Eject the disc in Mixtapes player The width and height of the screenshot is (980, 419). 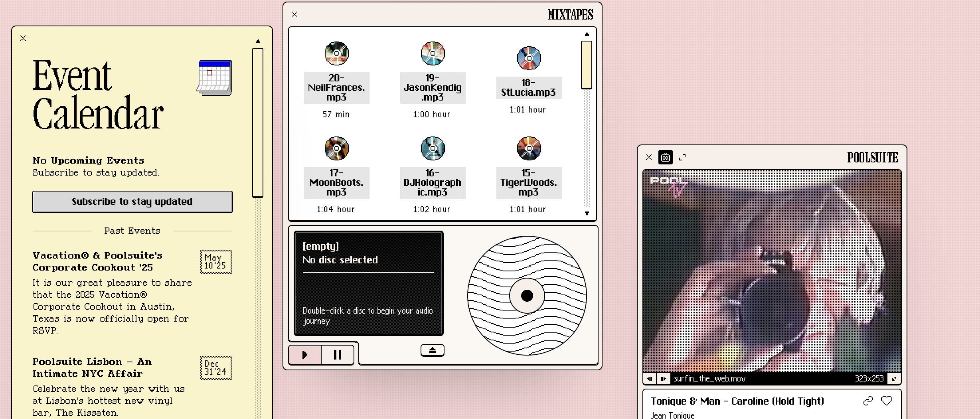pyautogui.click(x=432, y=350)
